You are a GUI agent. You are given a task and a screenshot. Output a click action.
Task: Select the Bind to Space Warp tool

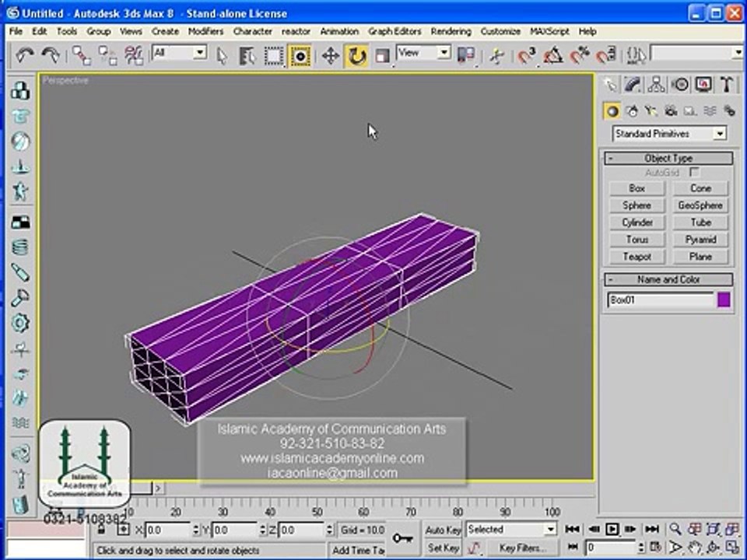pos(134,55)
